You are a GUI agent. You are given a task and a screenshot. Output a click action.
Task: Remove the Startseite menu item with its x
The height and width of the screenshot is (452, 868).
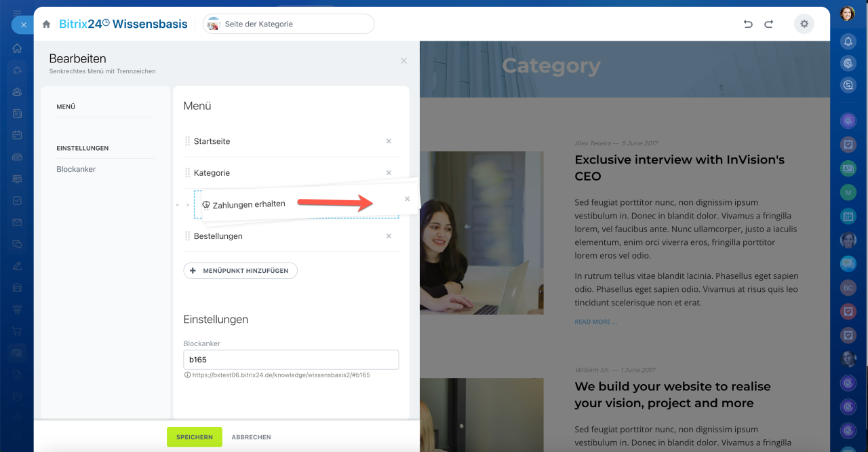point(389,141)
